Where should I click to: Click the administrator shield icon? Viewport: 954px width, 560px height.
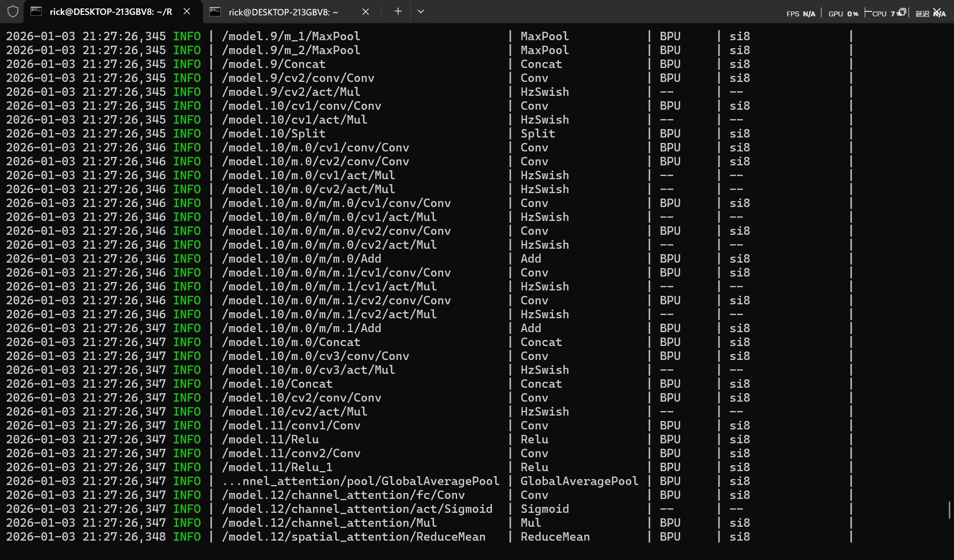pyautogui.click(x=13, y=11)
